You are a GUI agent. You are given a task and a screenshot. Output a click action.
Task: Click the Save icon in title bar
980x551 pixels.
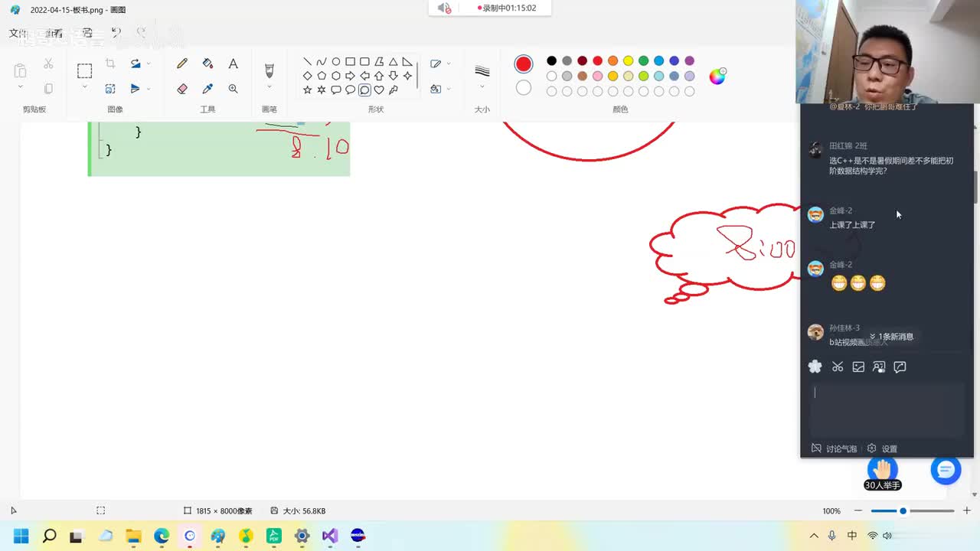[x=87, y=33]
